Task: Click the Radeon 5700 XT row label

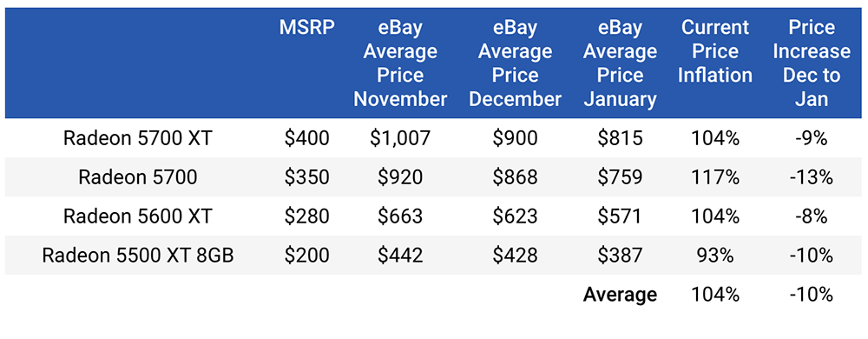Action: coord(138,138)
